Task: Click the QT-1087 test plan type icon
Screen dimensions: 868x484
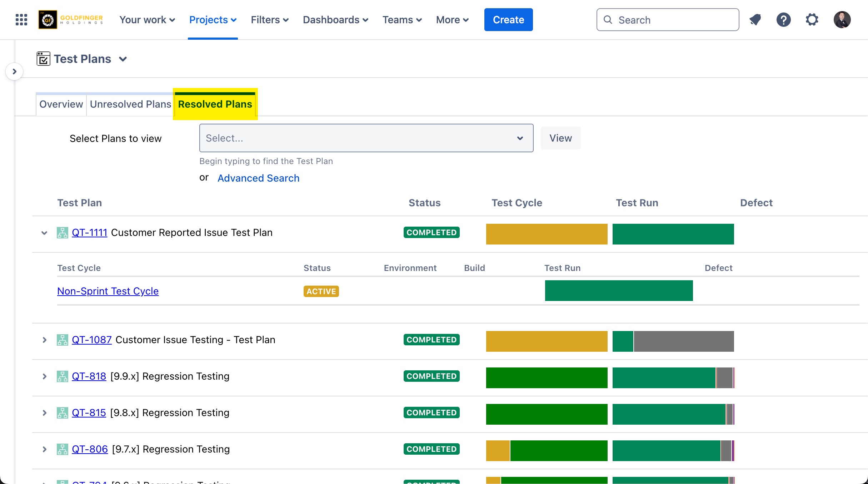Action: click(63, 340)
